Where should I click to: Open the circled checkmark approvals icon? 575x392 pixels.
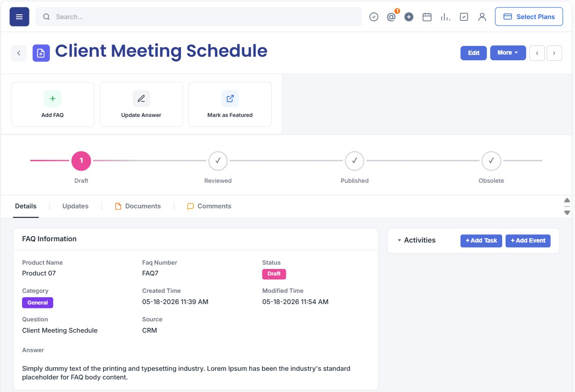click(x=374, y=17)
